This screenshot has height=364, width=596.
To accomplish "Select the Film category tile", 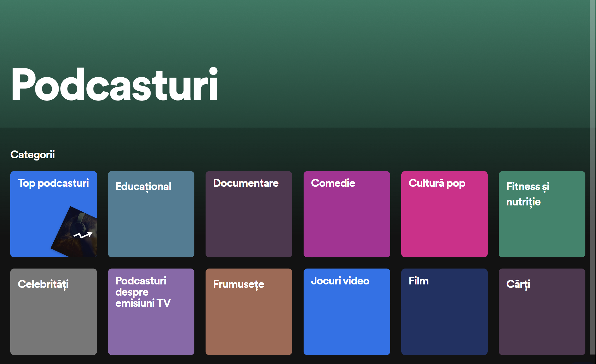I will [444, 312].
